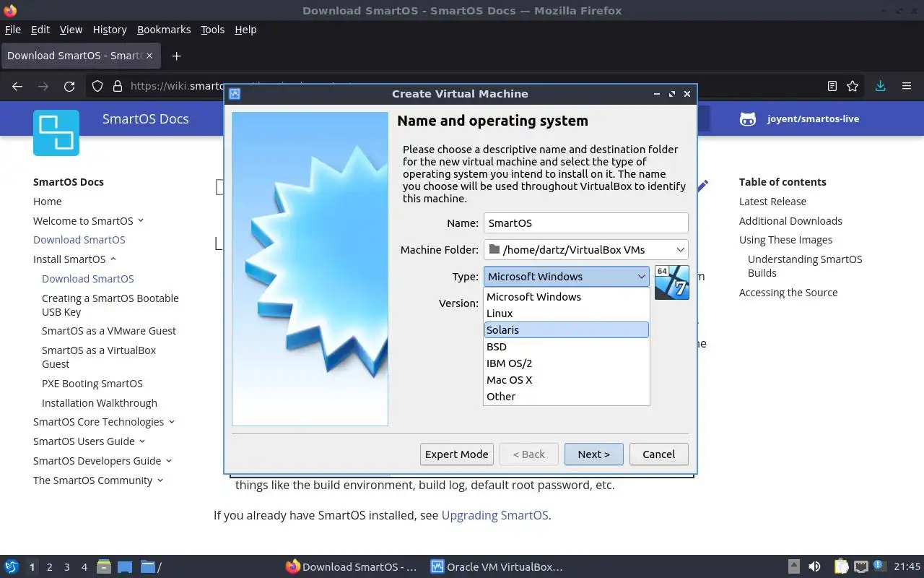
Task: Click the clipboard icon in the system tray
Action: 841,567
